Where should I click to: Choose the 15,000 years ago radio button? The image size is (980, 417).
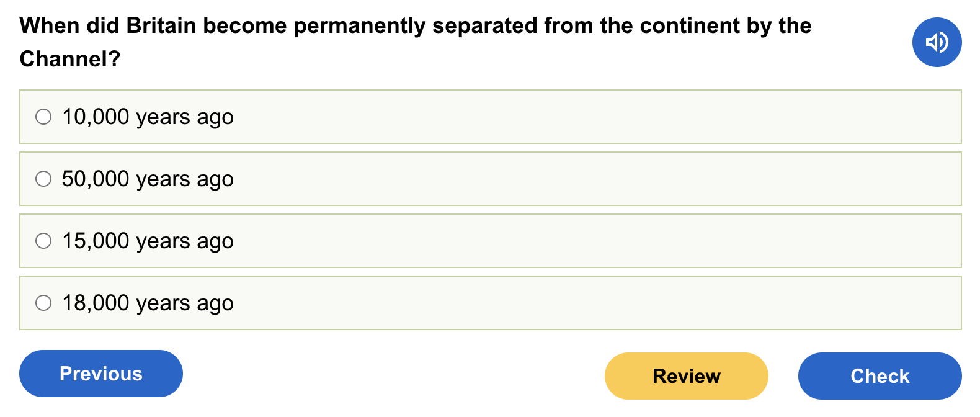(x=43, y=241)
